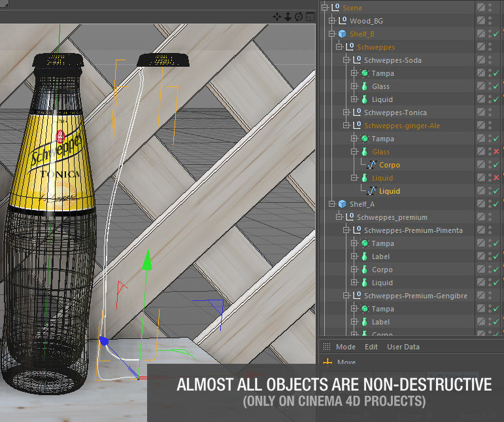This screenshot has width=504, height=422.
Task: Click the Wood_BG null object icon
Action: pyautogui.click(x=343, y=20)
